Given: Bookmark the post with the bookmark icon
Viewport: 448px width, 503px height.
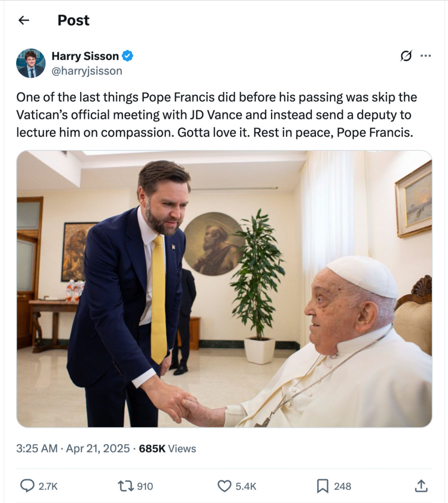Looking at the screenshot, I should point(323,485).
